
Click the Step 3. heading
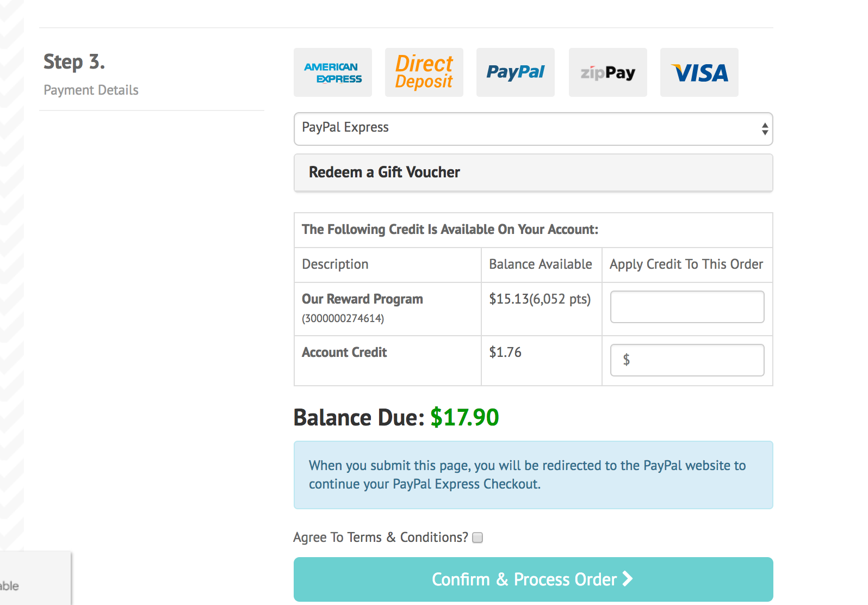tap(74, 62)
